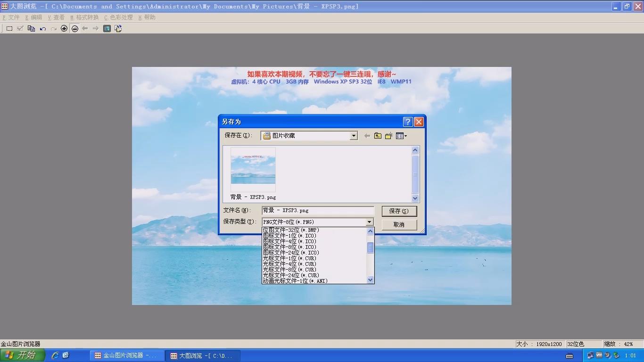This screenshot has width=644, height=362.
Task: Open the 编辑 menu
Action: (33, 17)
